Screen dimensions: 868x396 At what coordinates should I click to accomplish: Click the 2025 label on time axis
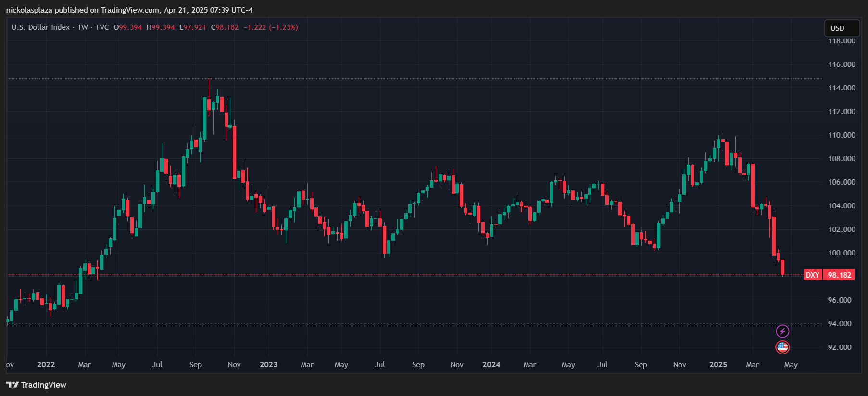(718, 365)
